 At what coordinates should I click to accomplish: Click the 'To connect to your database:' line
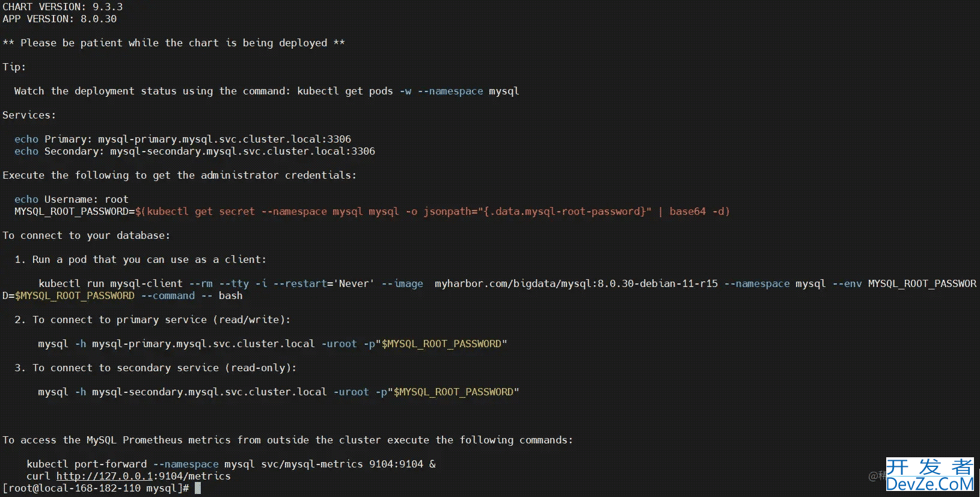click(x=87, y=235)
